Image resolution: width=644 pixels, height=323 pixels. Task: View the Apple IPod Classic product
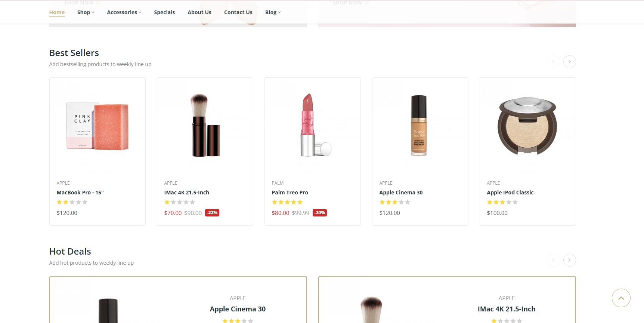(510, 193)
